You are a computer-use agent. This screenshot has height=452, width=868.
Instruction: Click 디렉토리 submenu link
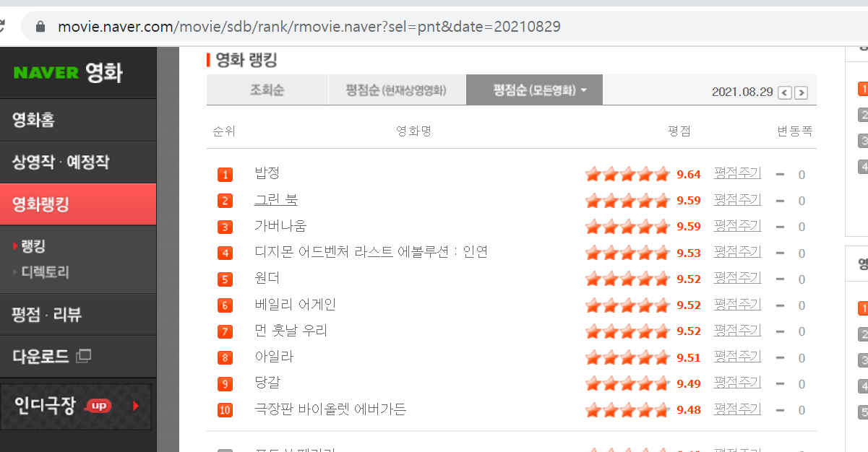click(45, 272)
